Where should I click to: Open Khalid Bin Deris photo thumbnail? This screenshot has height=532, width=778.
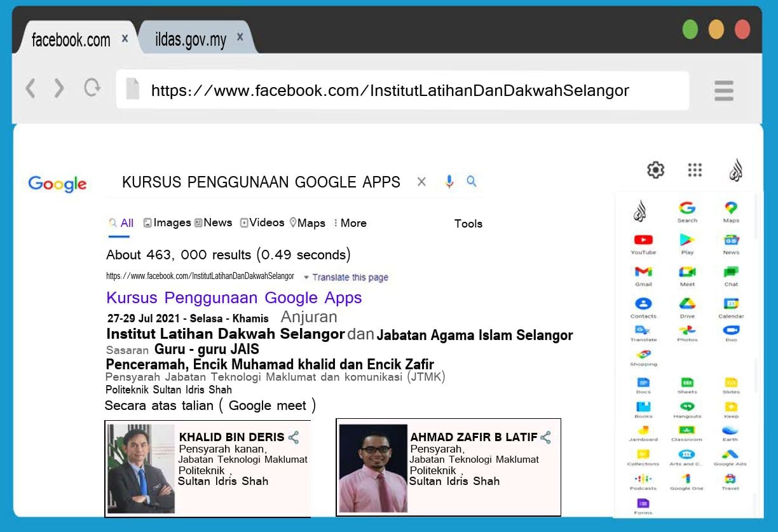coord(141,468)
